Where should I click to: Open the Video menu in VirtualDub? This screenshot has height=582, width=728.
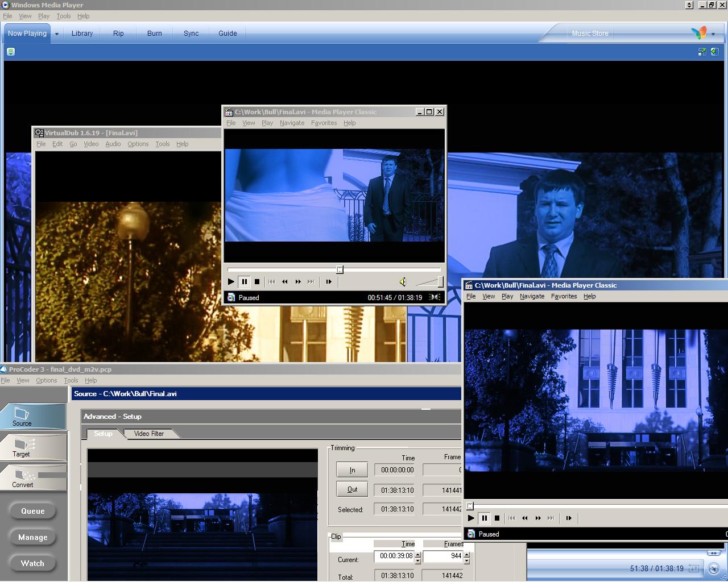pos(91,144)
